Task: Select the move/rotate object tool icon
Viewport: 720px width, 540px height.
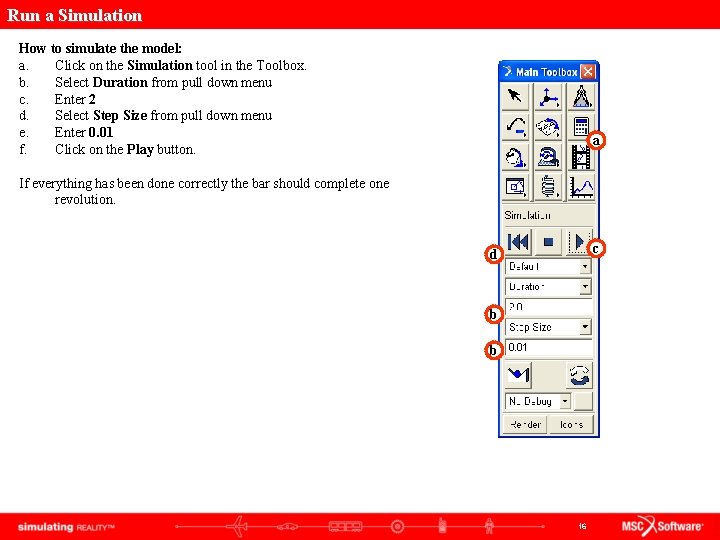Action: 548,157
